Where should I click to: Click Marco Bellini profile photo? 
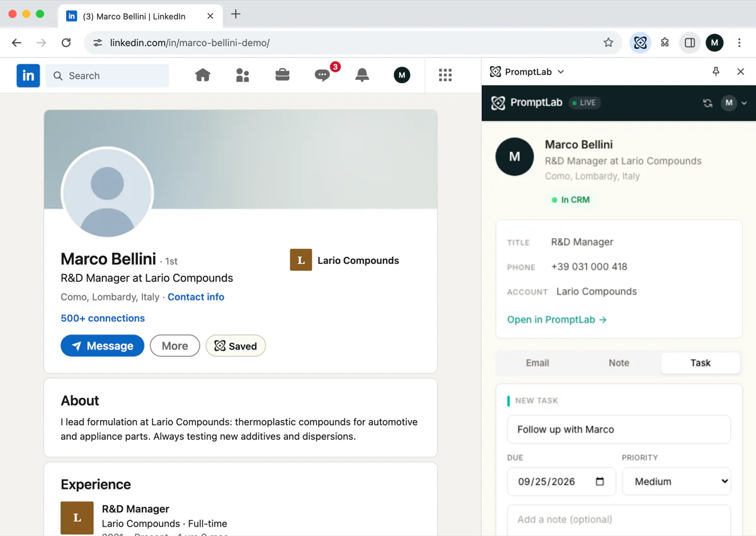[x=107, y=193]
